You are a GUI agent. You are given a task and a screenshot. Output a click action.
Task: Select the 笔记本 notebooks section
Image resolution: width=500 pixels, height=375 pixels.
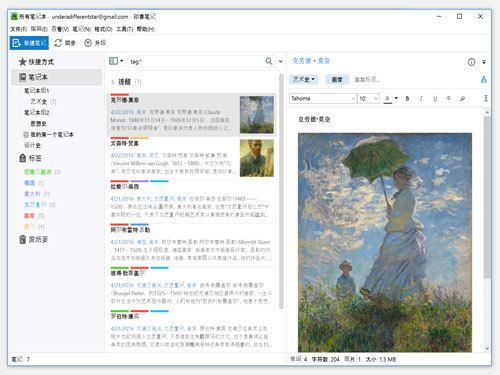coord(57,77)
